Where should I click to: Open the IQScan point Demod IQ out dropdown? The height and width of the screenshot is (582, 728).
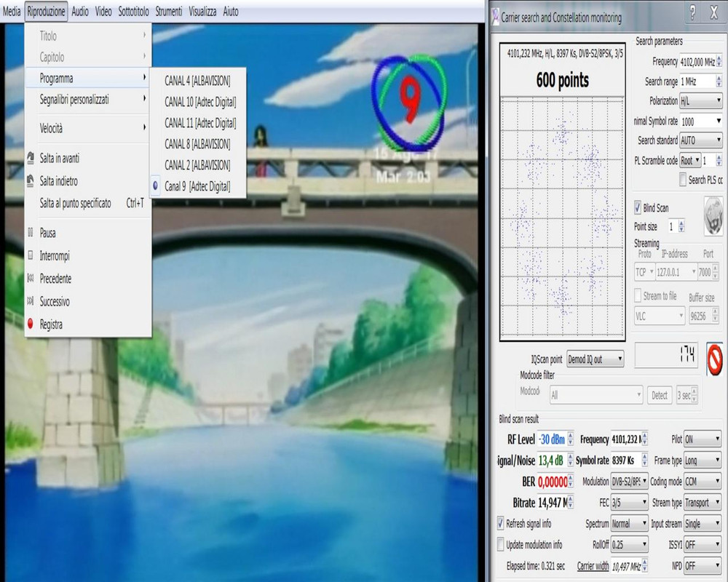coord(596,359)
